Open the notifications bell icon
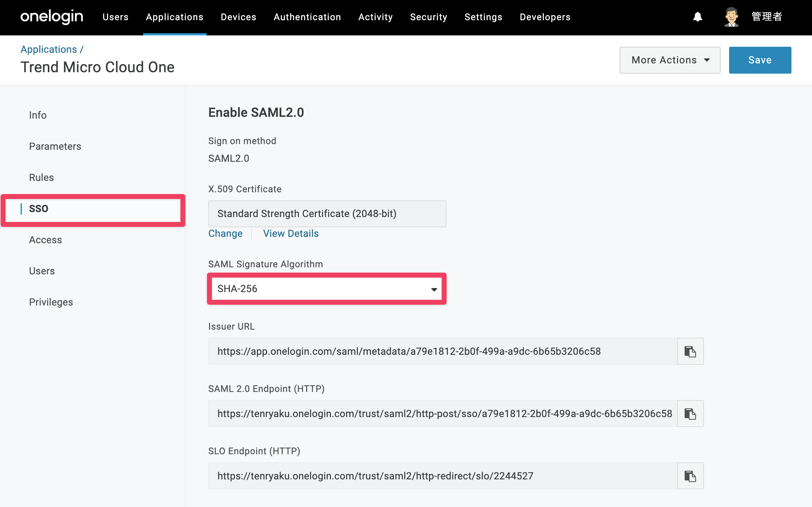The width and height of the screenshot is (812, 507). [698, 17]
